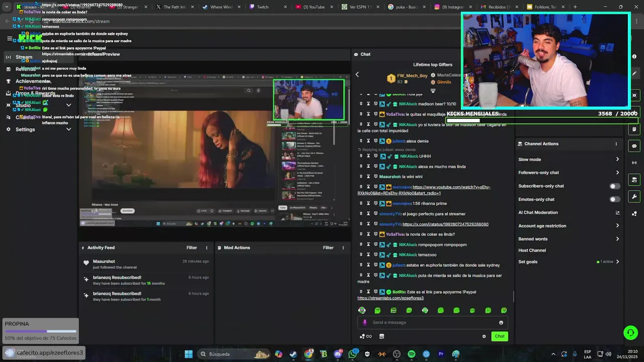This screenshot has width=644, height=362.
Task: Send message with green Chat button
Action: 500,336
